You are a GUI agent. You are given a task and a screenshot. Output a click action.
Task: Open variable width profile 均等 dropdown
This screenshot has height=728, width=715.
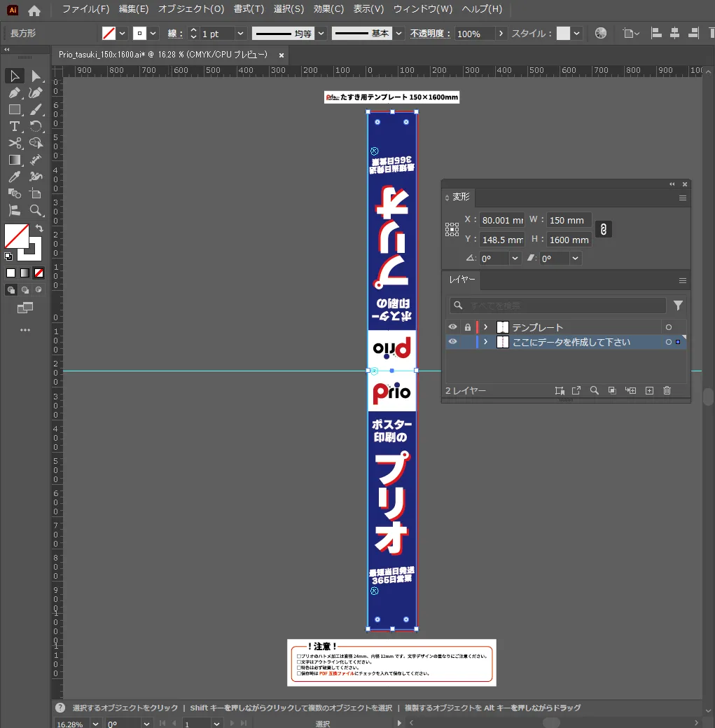[321, 34]
